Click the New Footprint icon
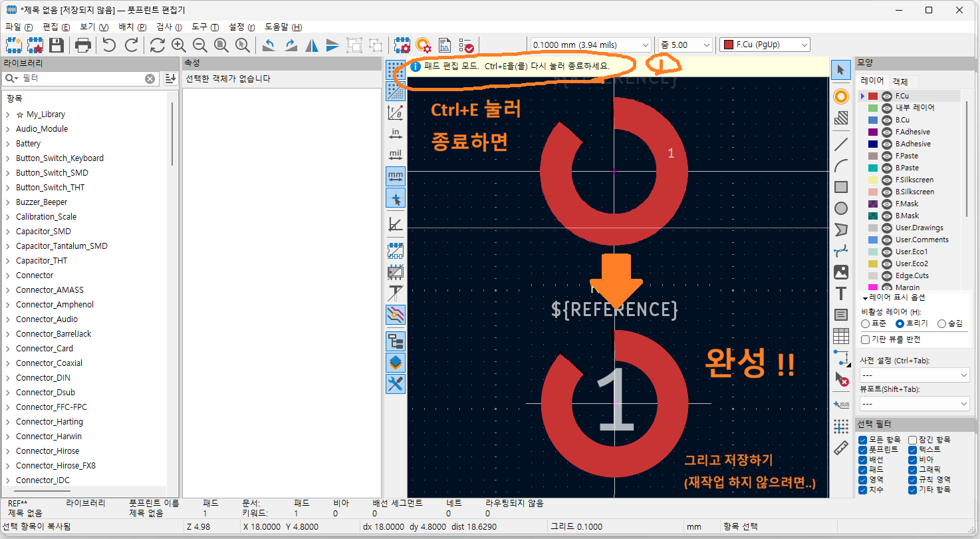The width and height of the screenshot is (980, 539). click(14, 45)
